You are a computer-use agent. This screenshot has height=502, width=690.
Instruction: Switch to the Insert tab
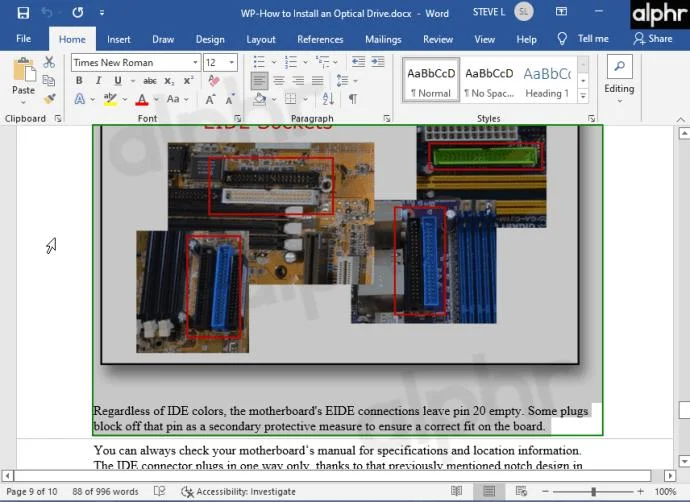118,39
